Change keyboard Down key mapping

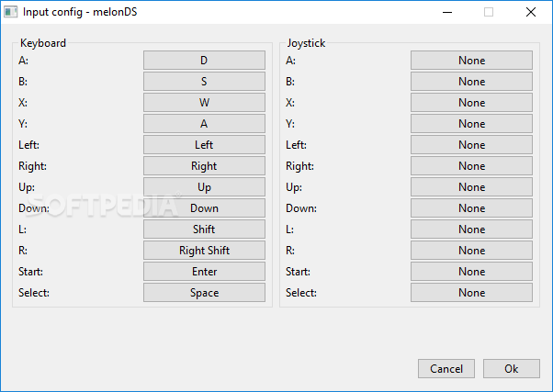204,208
